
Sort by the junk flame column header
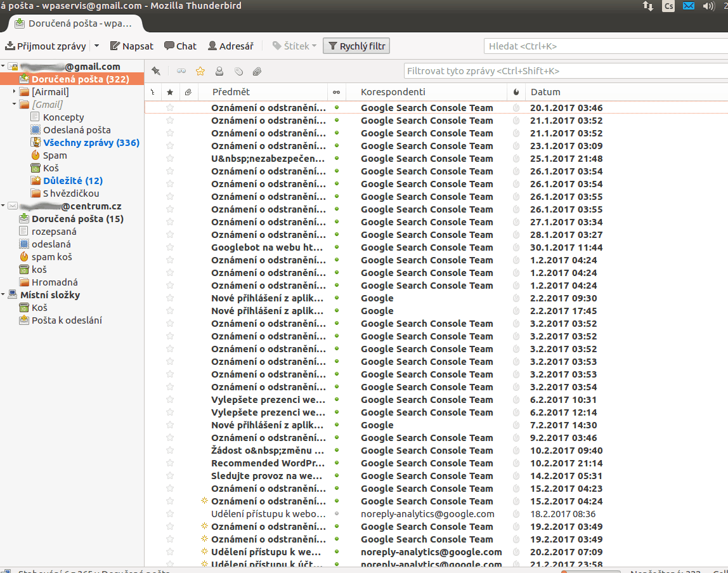click(516, 92)
